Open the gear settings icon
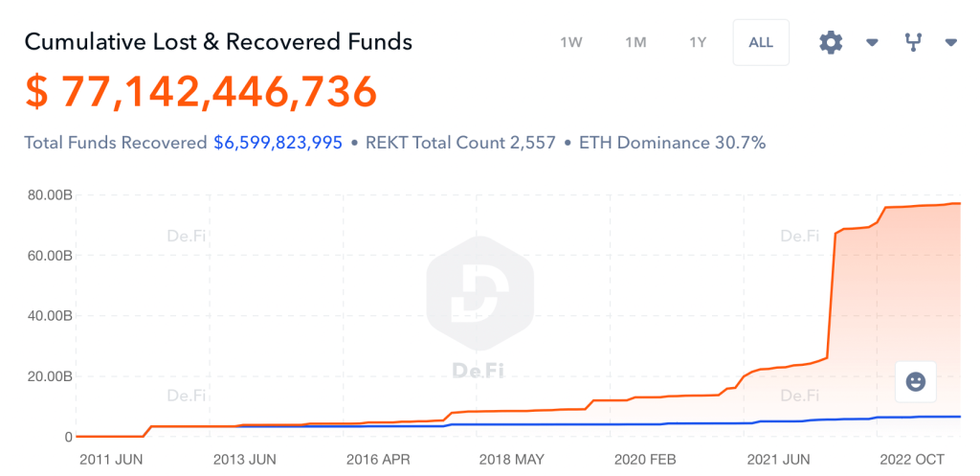 point(831,42)
